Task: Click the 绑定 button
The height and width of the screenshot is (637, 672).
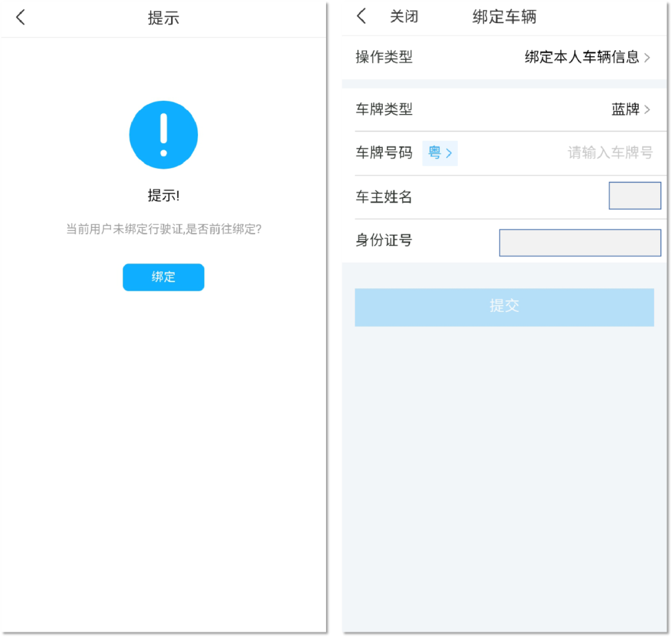Action: click(163, 277)
